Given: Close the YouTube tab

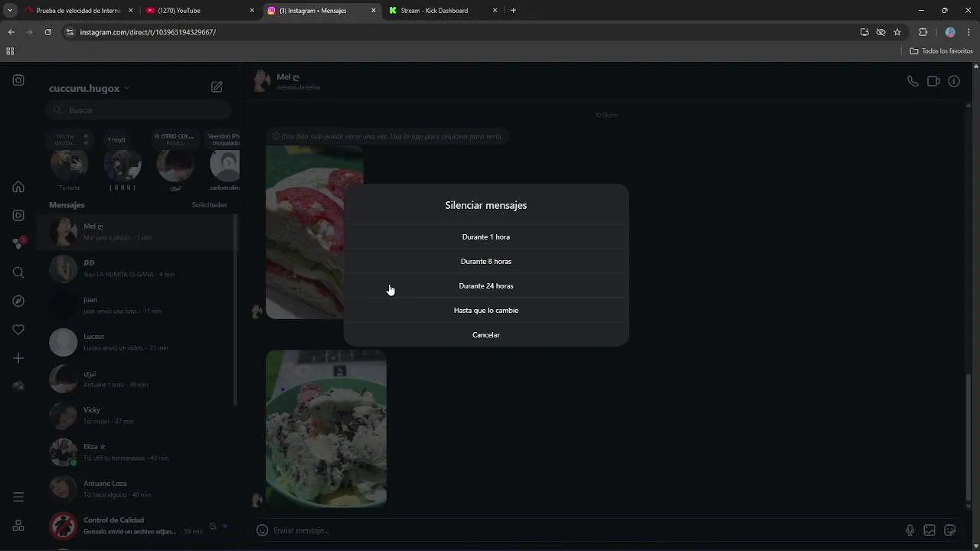Looking at the screenshot, I should pyautogui.click(x=252, y=11).
